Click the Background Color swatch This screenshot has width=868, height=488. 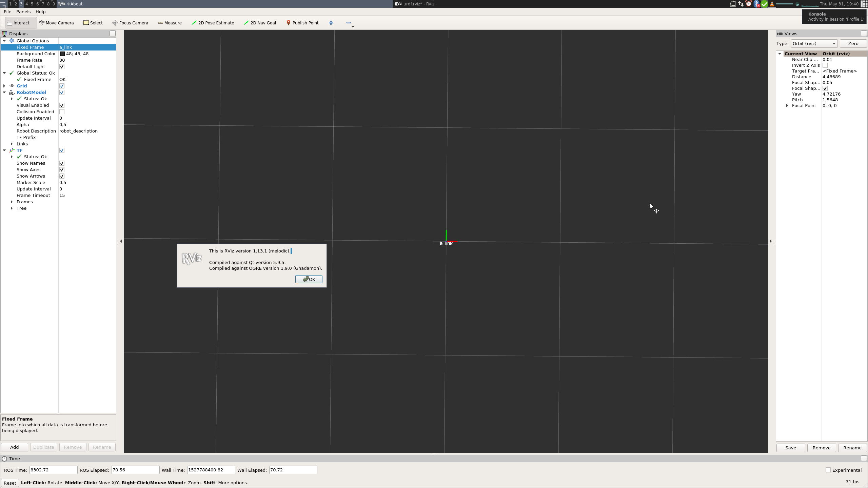click(62, 54)
